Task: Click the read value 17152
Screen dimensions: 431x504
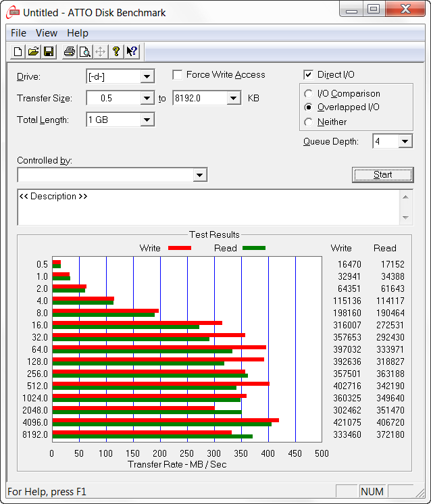Action: coord(392,264)
